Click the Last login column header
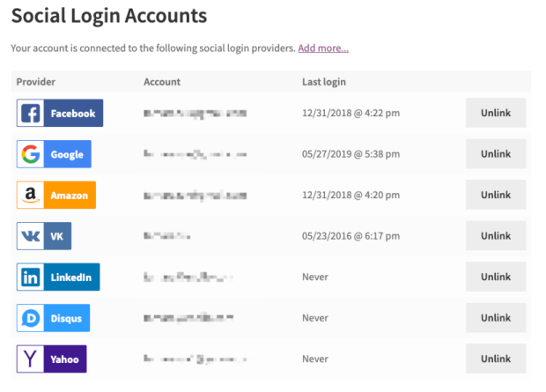This screenshot has height=392, width=546. [x=323, y=82]
